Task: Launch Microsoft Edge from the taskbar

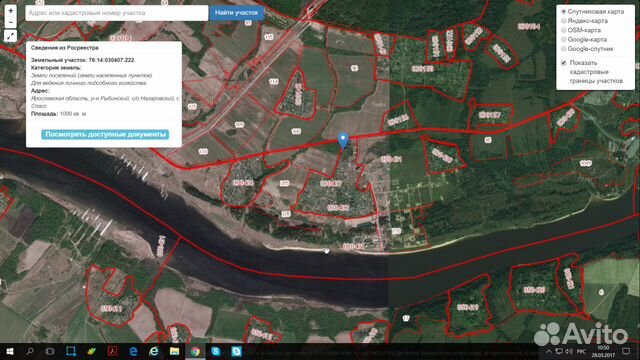Action: [x=133, y=351]
